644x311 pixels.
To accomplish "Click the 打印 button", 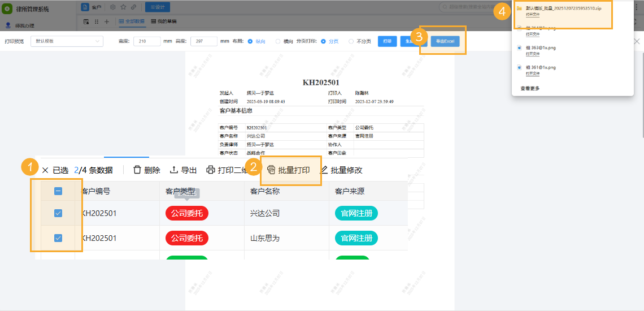I will [388, 41].
